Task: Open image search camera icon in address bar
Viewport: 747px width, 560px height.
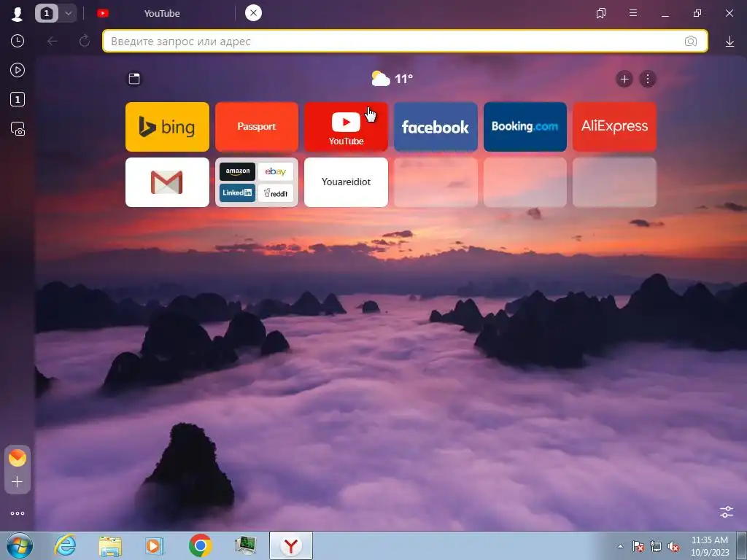Action: (x=691, y=42)
